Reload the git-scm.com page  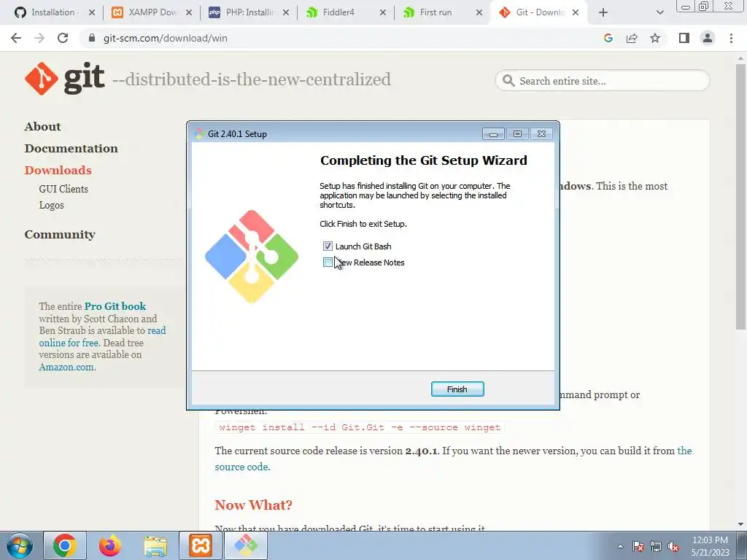(63, 38)
